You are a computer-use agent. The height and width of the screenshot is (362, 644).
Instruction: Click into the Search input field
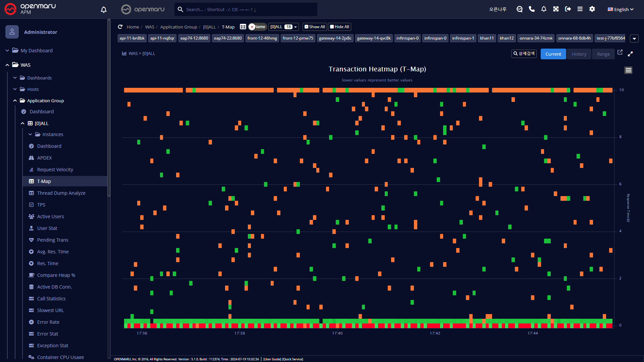tap(248, 9)
